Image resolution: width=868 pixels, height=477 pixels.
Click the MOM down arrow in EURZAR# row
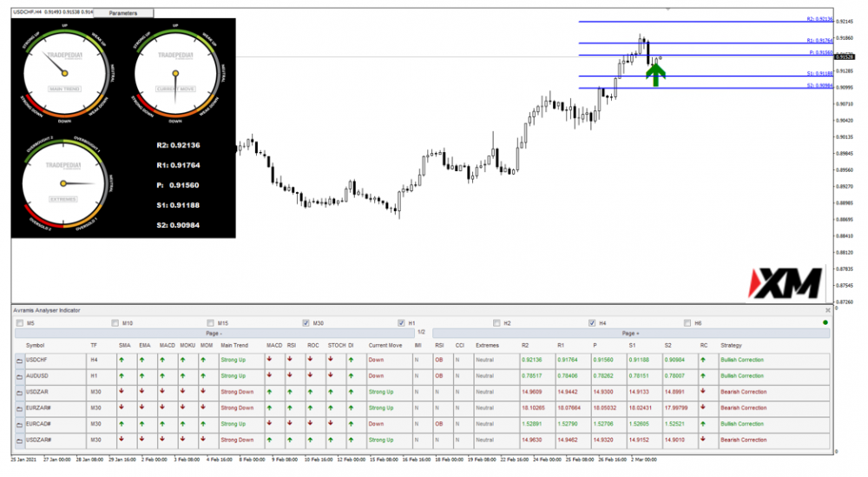(203, 407)
